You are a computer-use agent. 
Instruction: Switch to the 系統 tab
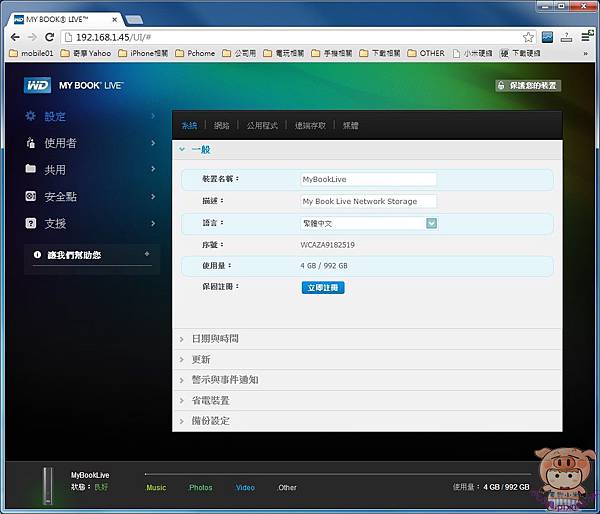click(x=189, y=126)
